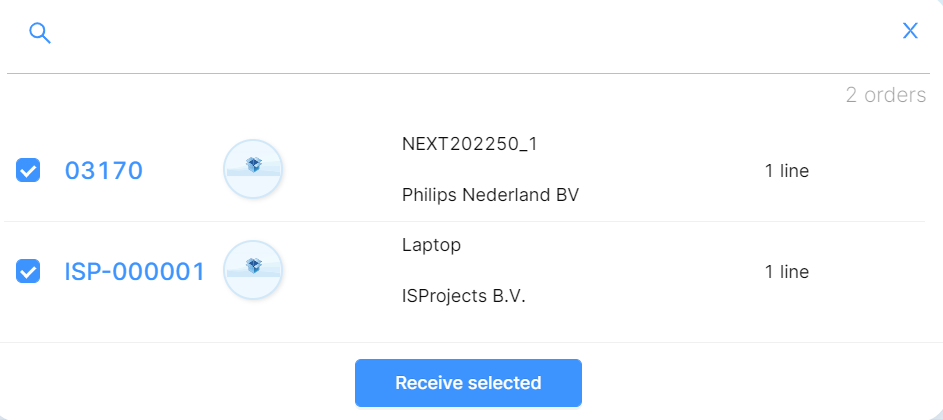Close the order search dialog

910,31
